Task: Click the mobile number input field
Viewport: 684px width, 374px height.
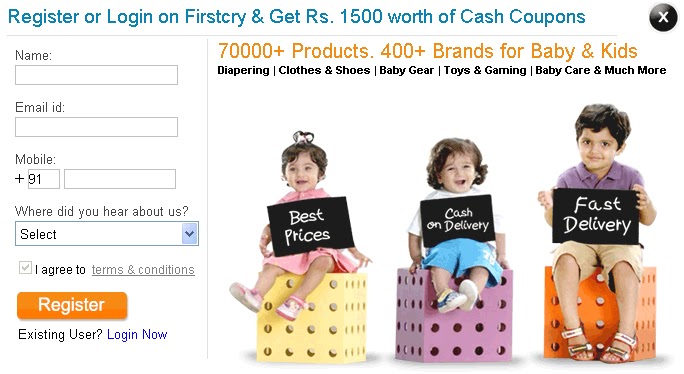Action: (x=120, y=179)
